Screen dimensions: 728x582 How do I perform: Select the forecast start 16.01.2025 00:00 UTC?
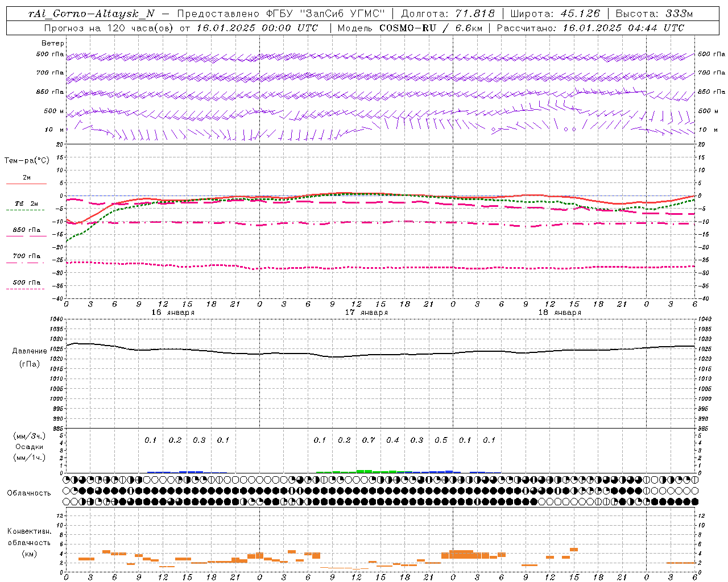[258, 28]
